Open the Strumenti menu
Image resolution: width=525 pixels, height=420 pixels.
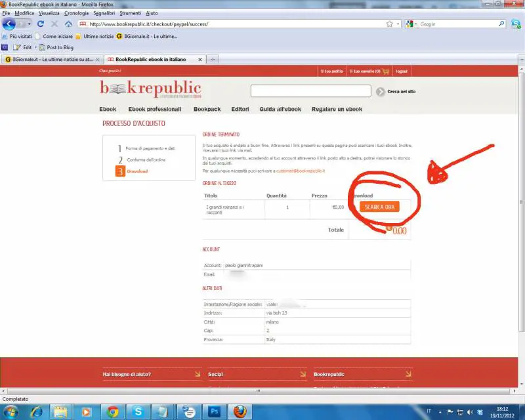coord(130,13)
